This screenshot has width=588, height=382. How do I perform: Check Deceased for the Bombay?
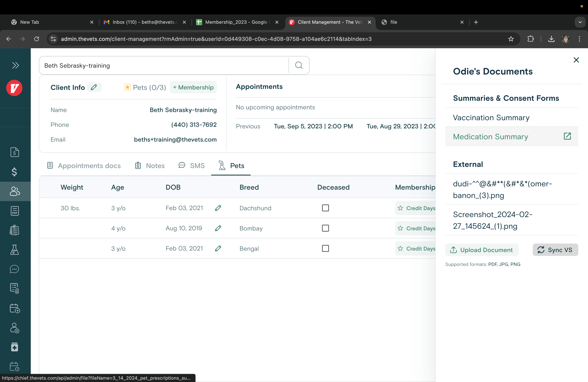(325, 228)
